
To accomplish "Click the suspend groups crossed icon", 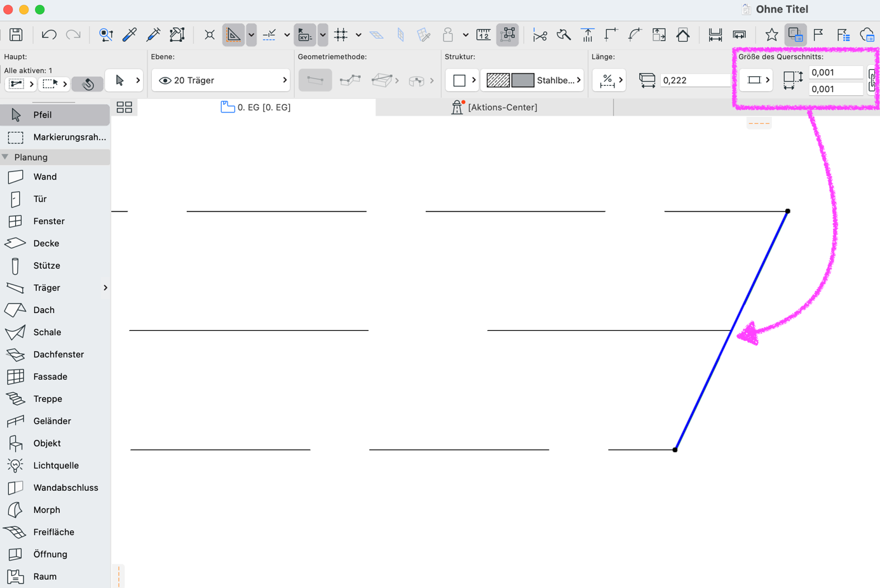I will pyautogui.click(x=209, y=35).
